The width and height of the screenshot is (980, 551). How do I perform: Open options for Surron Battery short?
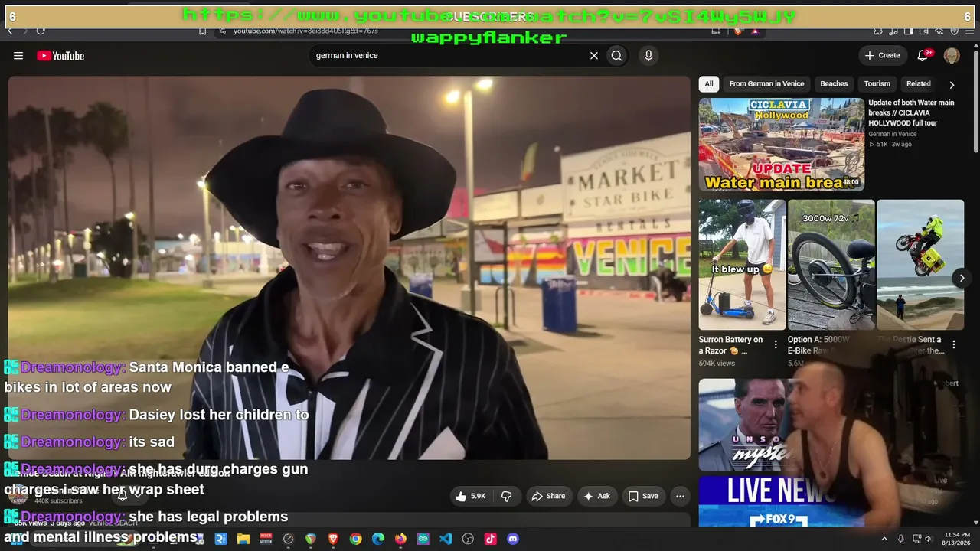(776, 345)
